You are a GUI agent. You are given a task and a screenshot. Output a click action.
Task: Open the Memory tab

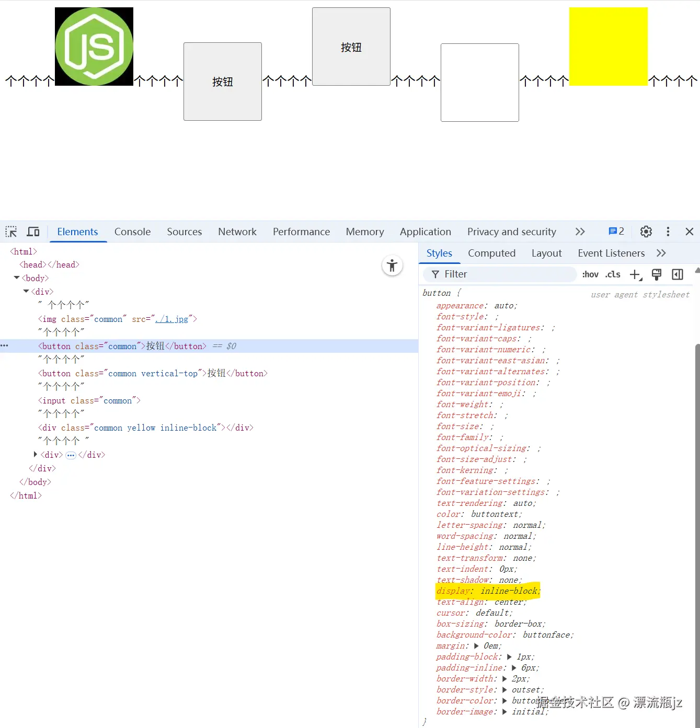[x=365, y=232]
